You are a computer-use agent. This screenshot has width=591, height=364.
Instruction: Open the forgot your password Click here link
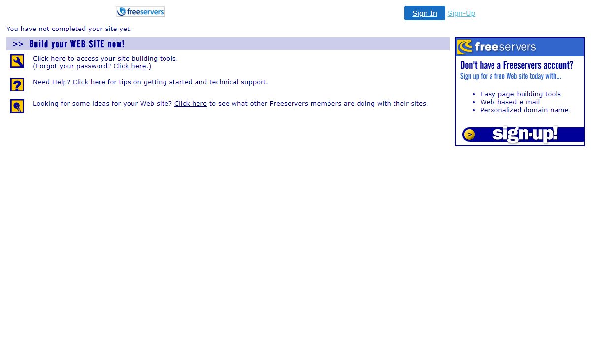tap(130, 66)
